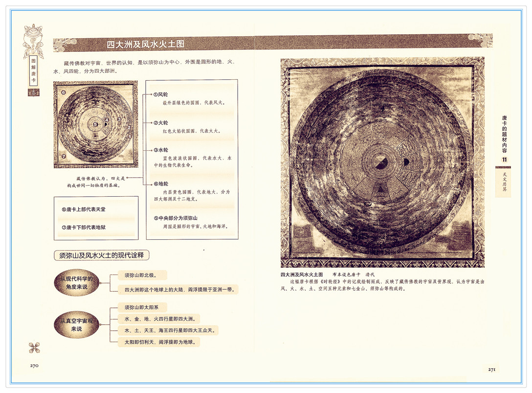Image resolution: width=532 pixels, height=393 pixels.
Task: Click the ③水轮 legend entry
Action: (161, 150)
